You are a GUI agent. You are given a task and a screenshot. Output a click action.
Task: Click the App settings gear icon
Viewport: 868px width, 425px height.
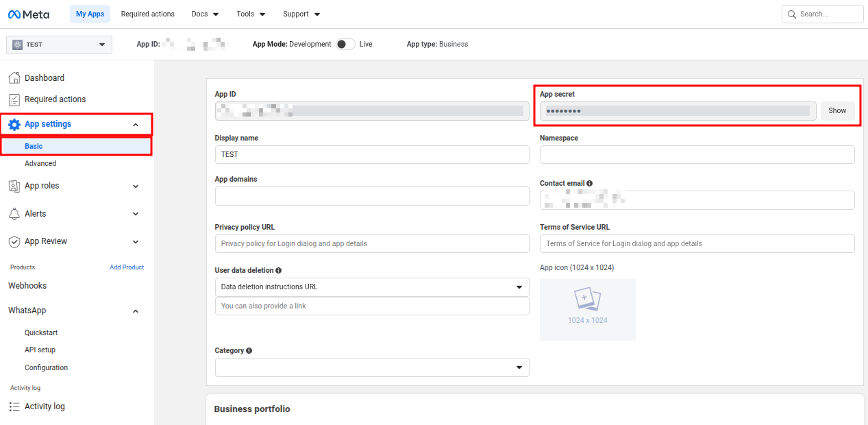point(14,124)
